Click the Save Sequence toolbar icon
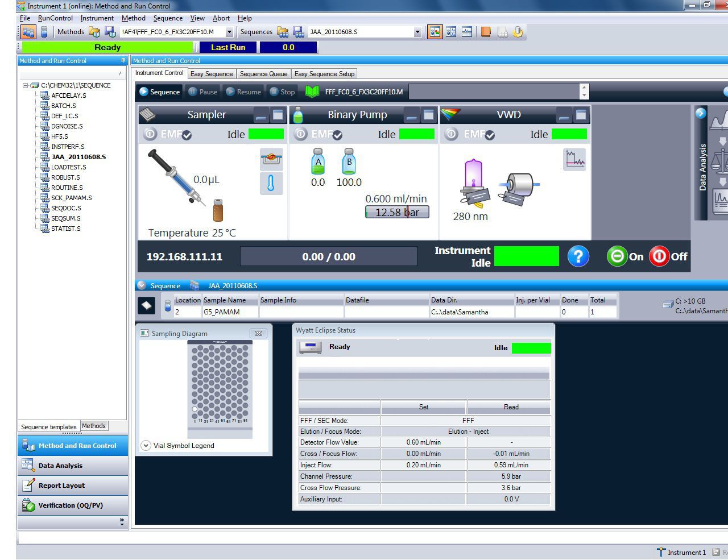Image resolution: width=728 pixels, height=560 pixels. [x=299, y=31]
